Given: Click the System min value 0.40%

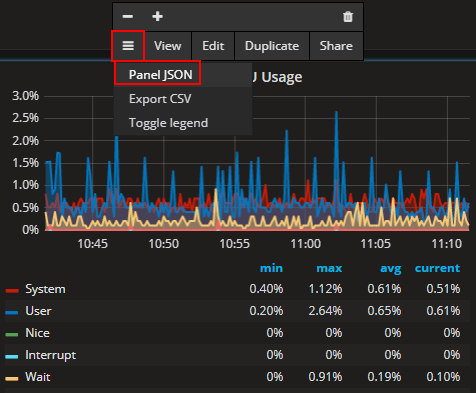Looking at the screenshot, I should [266, 289].
